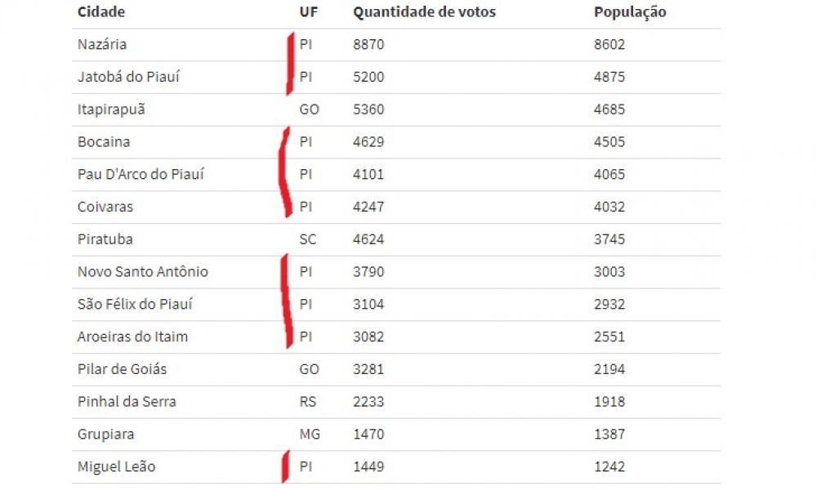Select Aroeiras do Itaim city name
The height and width of the screenshot is (504, 817).
pyautogui.click(x=133, y=337)
